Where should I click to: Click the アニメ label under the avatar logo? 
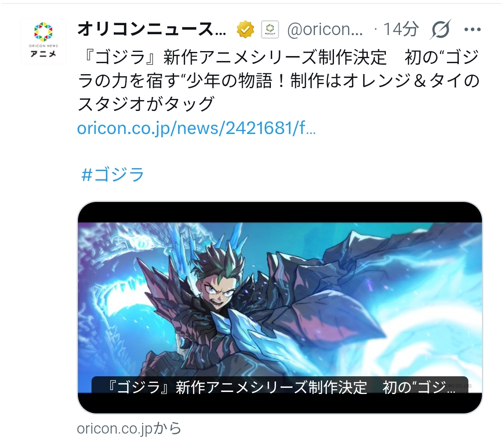[43, 54]
